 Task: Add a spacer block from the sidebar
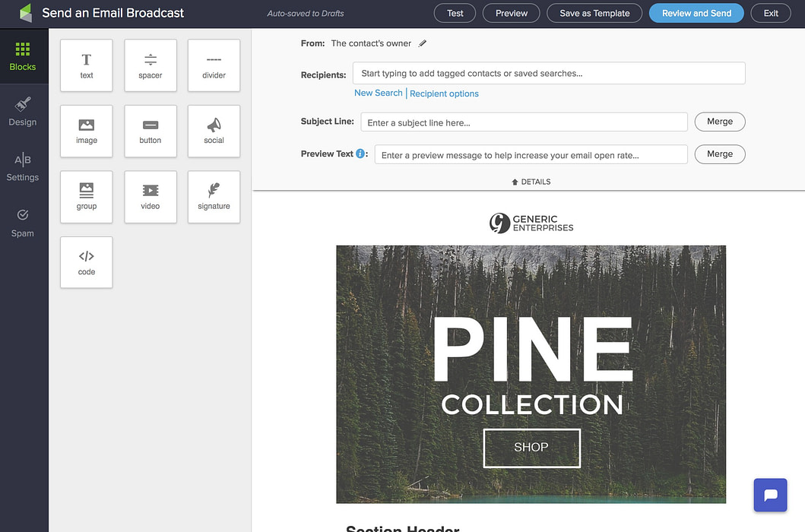[x=150, y=65]
